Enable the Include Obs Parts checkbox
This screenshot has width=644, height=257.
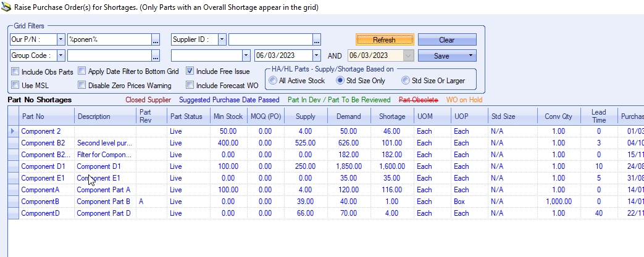point(16,71)
